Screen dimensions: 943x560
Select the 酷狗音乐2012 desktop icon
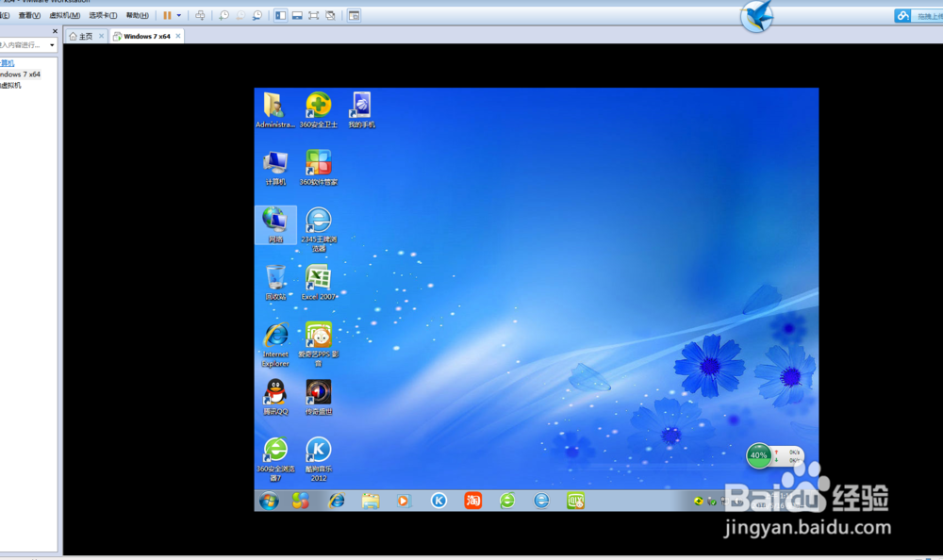tap(318, 459)
